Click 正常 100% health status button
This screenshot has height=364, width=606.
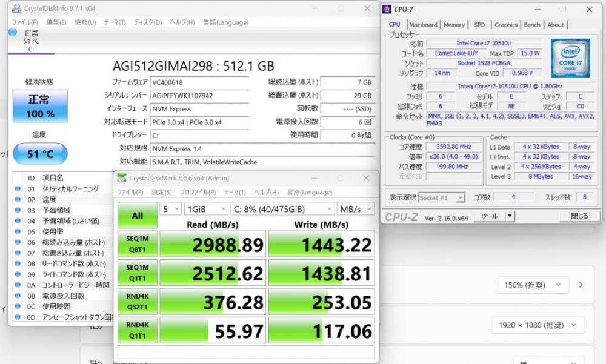40,106
